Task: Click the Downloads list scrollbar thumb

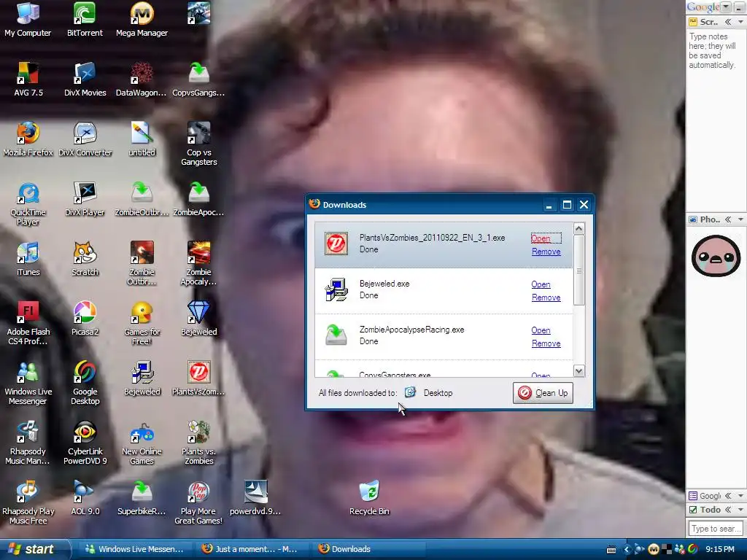Action: 578,270
